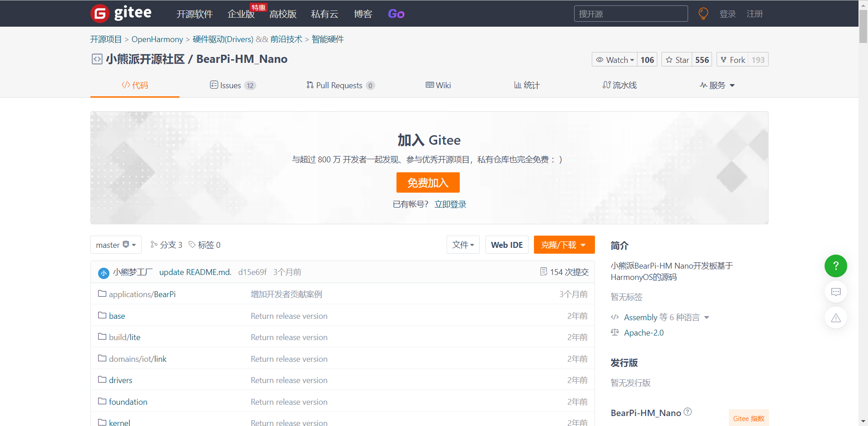Open 小熊派开源社区 owner link
Image resolution: width=868 pixels, height=426 pixels.
point(145,59)
